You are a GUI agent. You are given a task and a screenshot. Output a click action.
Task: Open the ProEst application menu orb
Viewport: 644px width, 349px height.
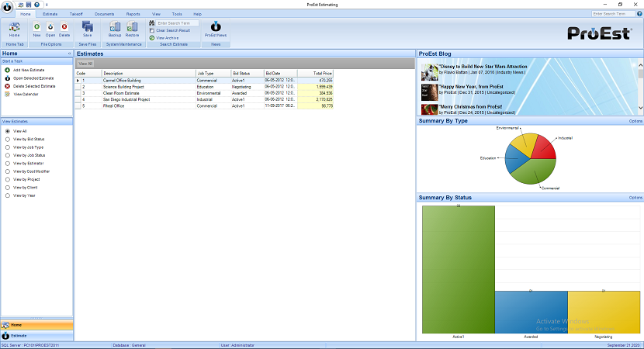(x=8, y=7)
